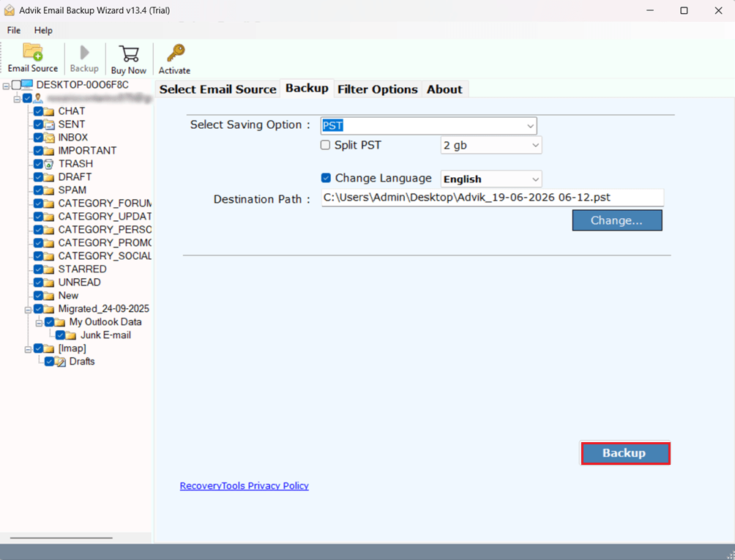Select the DRAFT folder icon

click(x=49, y=177)
